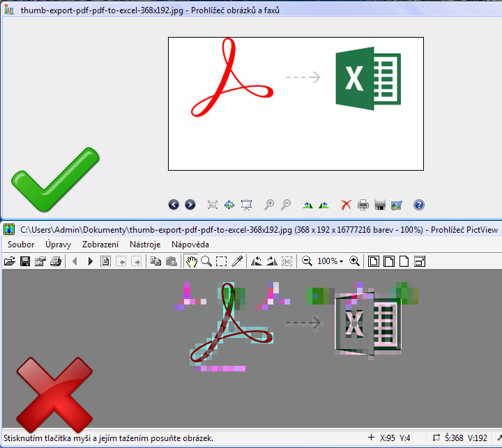This screenshot has height=448, width=502.
Task: Start slideshow in fax viewer
Action: click(x=246, y=205)
